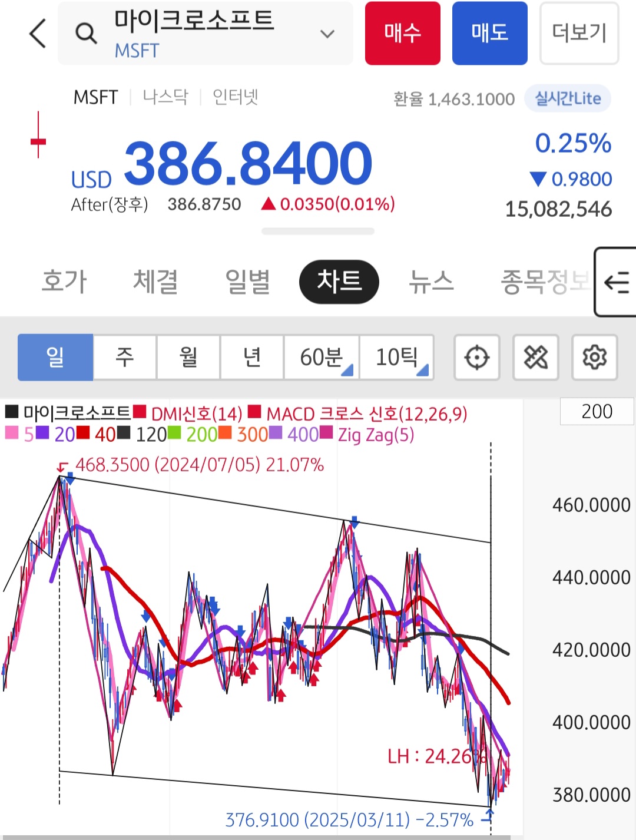The height and width of the screenshot is (840, 636).
Task: Open chart settings gear icon
Action: click(x=595, y=357)
